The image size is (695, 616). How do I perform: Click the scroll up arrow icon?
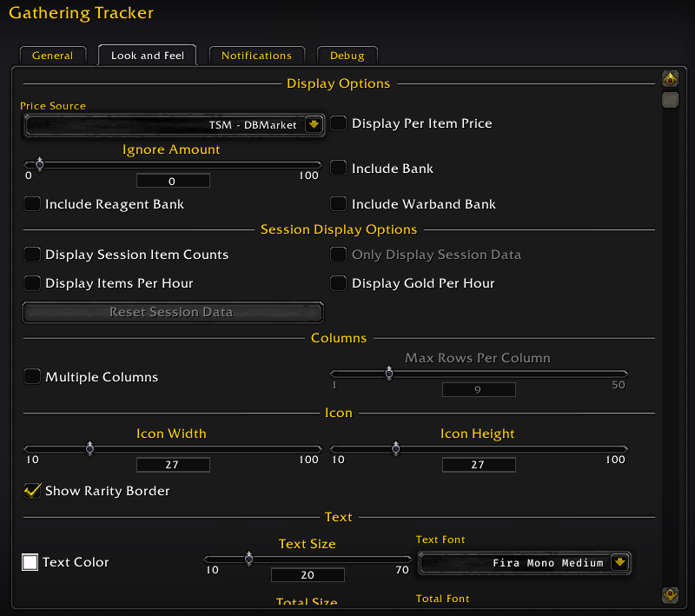click(670, 79)
